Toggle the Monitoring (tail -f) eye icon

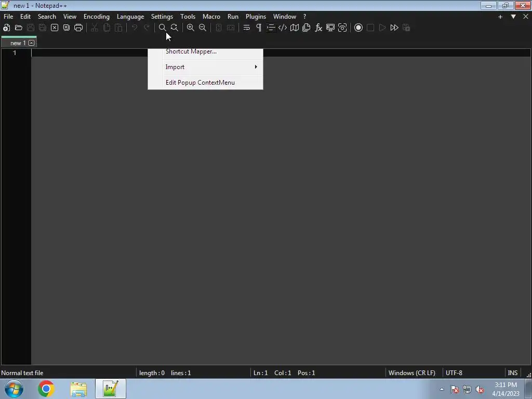(x=342, y=28)
